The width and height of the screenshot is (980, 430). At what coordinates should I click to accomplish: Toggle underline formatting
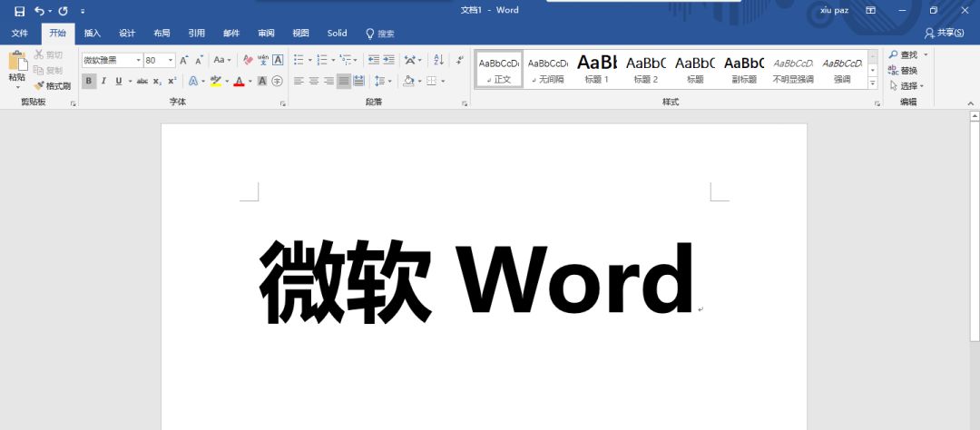[x=118, y=81]
